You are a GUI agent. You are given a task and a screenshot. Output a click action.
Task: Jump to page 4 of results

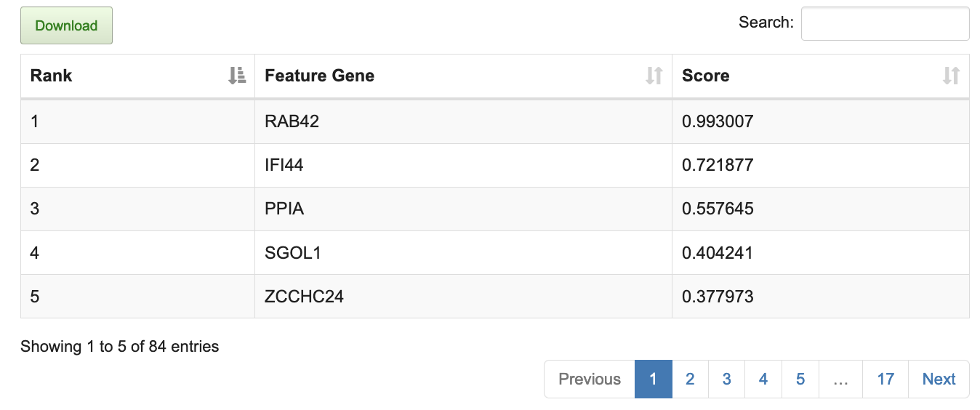763,379
